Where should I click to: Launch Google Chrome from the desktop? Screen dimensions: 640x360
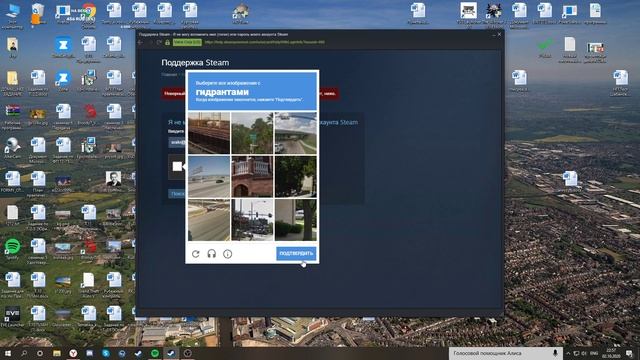pyautogui.click(x=89, y=15)
